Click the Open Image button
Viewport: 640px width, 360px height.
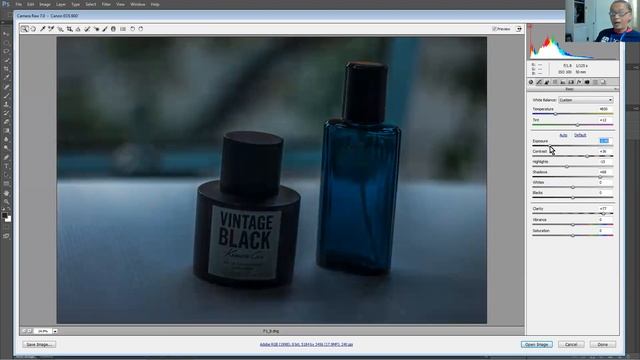(536, 344)
